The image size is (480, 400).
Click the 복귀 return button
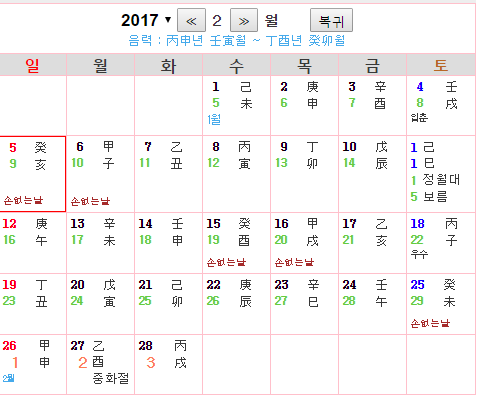[331, 21]
